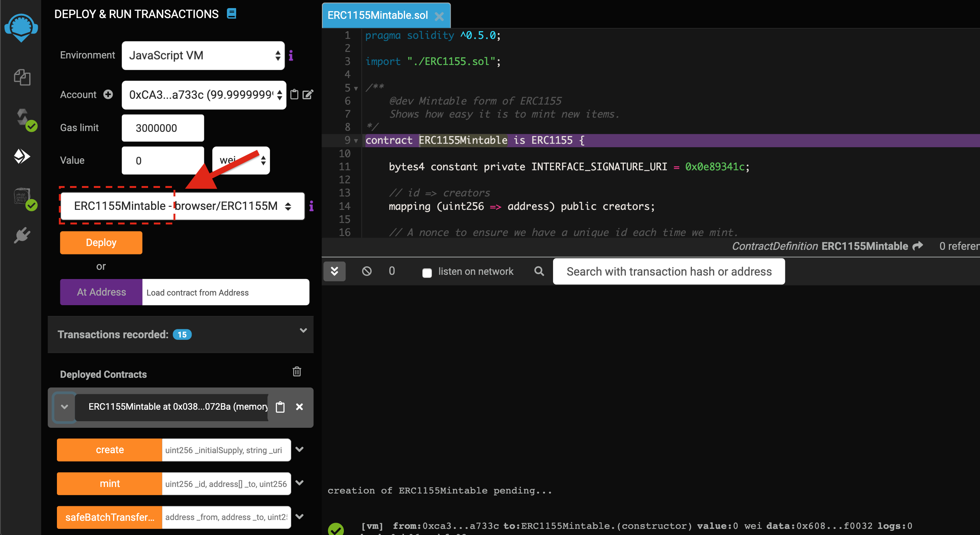980x535 pixels.
Task: Click the INTERFACE_SIGNATURE_URI code line
Action: pyautogui.click(x=569, y=167)
